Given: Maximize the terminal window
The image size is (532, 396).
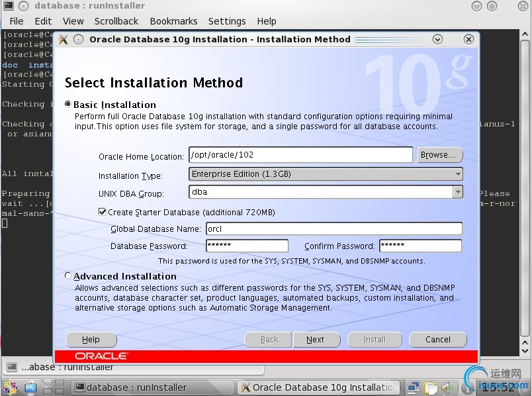Looking at the screenshot, I should (x=492, y=6).
